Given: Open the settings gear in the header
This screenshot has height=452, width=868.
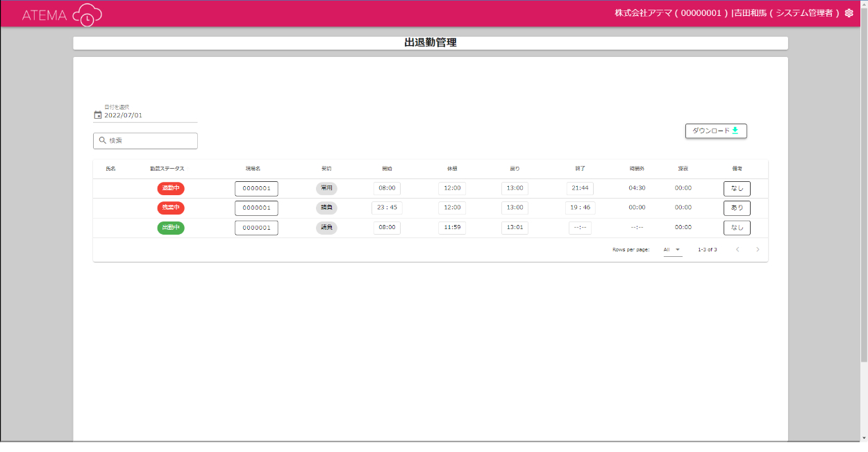Looking at the screenshot, I should [x=849, y=13].
